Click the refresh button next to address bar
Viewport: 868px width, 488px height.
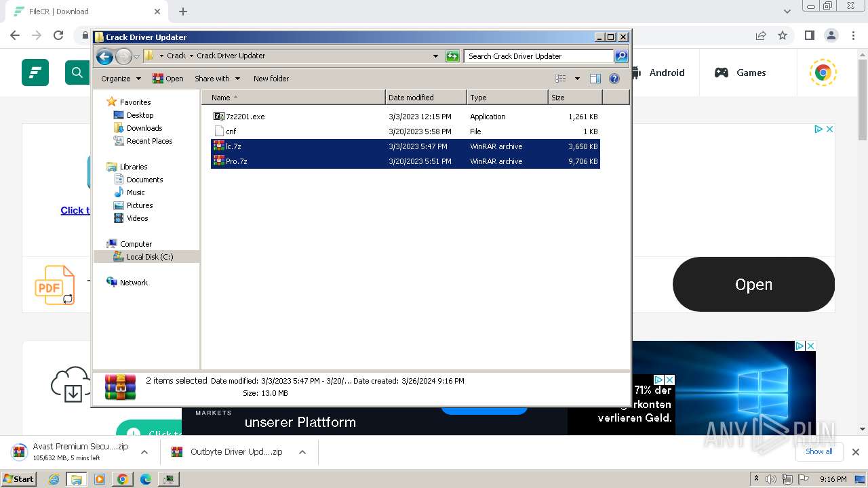click(452, 56)
